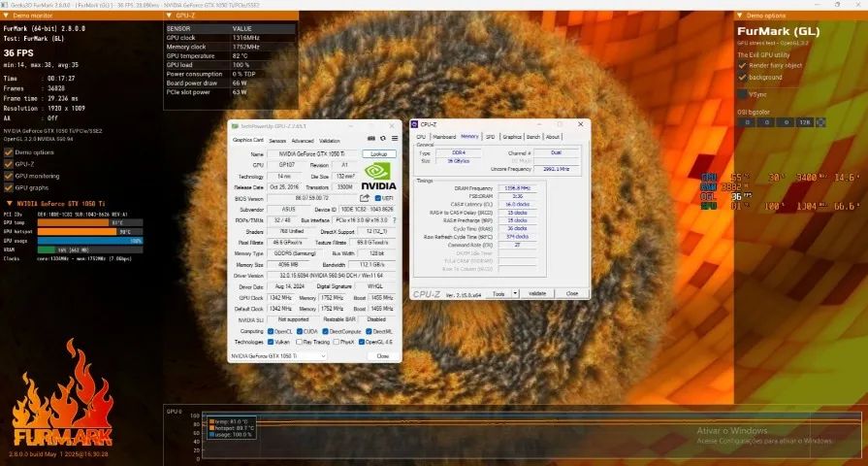This screenshot has height=466, width=868.
Task: Toggle the Vulkan checkbox in GPU-Z
Action: (271, 342)
